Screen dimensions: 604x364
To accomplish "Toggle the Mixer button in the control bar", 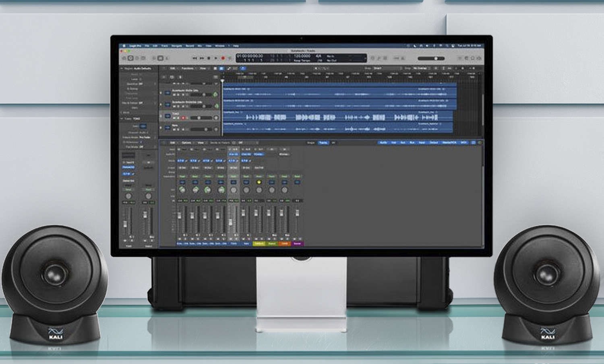I will (x=160, y=58).
